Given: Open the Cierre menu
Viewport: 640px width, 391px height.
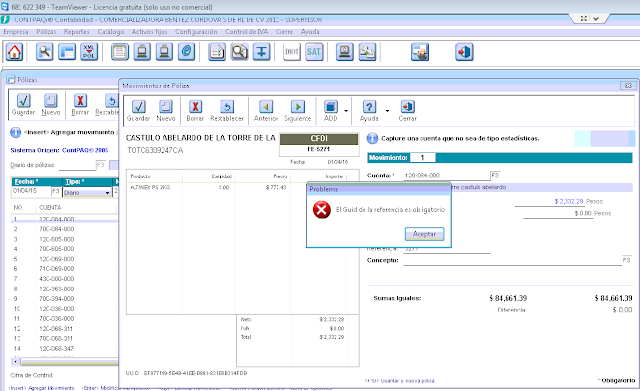Looking at the screenshot, I should pyautogui.click(x=284, y=32).
